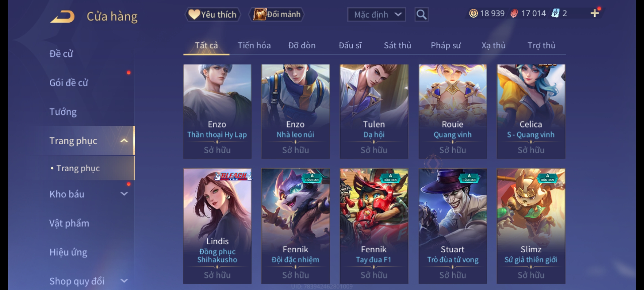Open the Mặc định sort dropdown
Screen dimensions: 644x290
pos(376,15)
